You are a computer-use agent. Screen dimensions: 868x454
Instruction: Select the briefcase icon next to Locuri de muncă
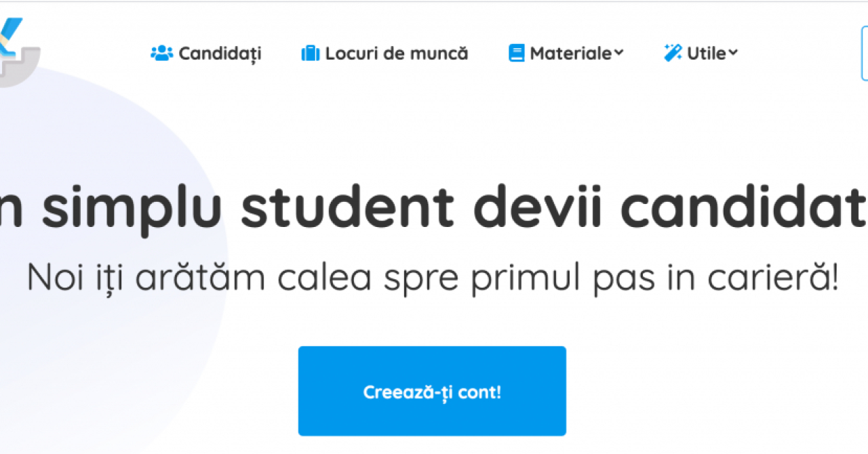pos(310,53)
